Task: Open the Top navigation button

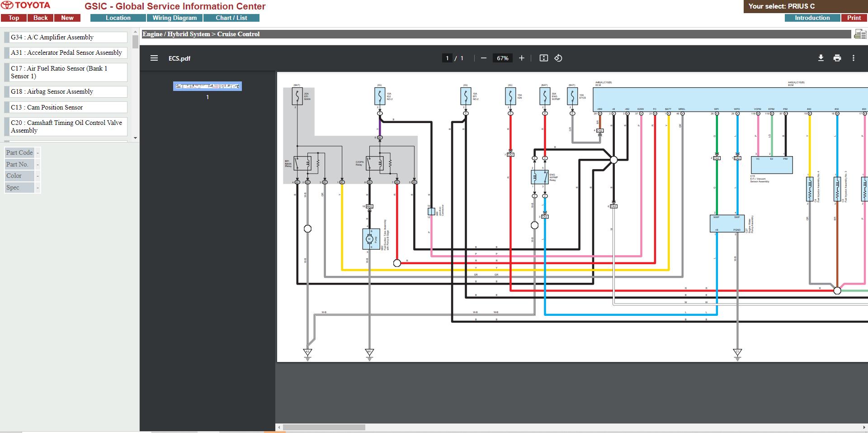Action: click(14, 18)
